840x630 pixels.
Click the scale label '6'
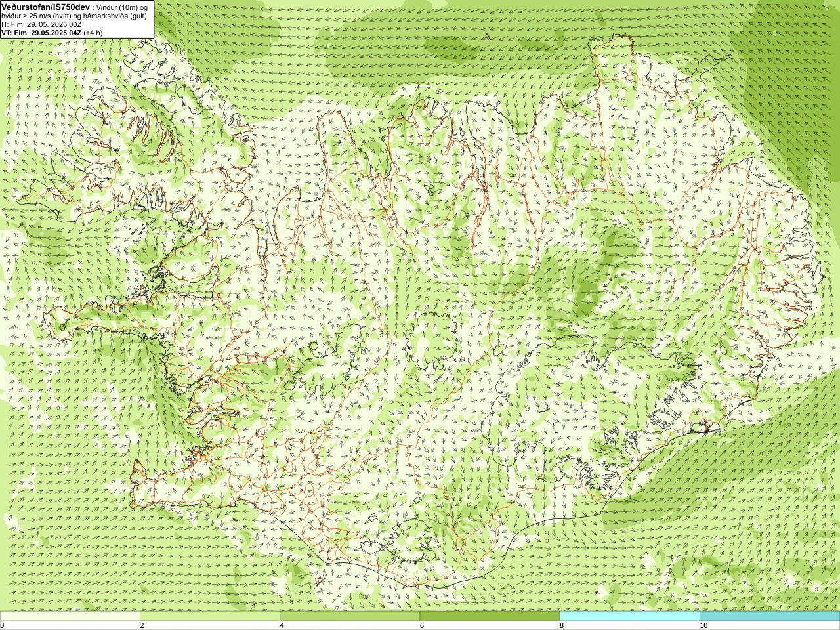[x=422, y=626]
